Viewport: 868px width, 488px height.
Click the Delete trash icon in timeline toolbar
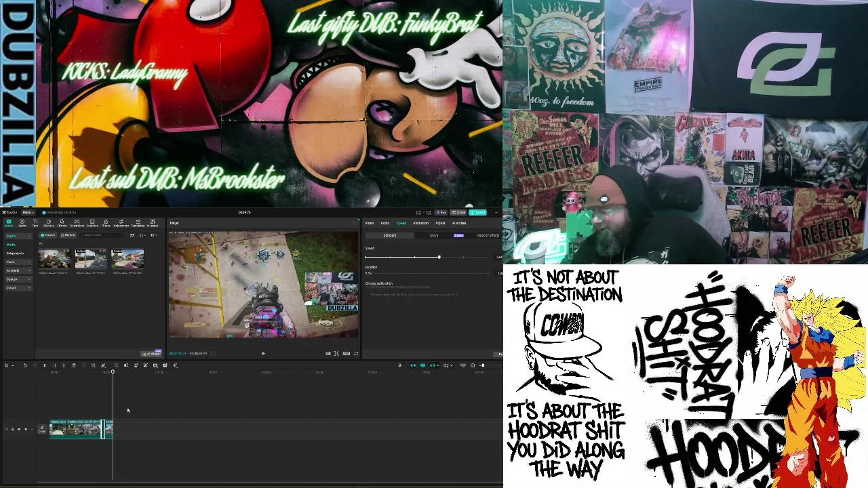(74, 365)
